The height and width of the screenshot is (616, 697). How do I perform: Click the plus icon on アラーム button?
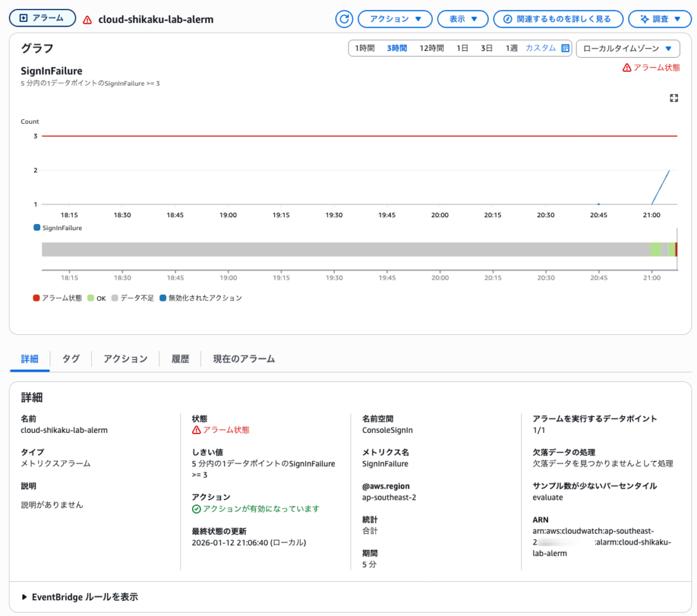coord(24,18)
